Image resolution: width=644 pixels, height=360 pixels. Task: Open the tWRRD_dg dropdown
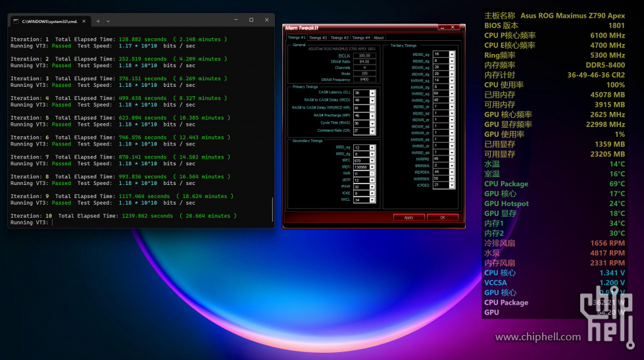tap(452, 100)
